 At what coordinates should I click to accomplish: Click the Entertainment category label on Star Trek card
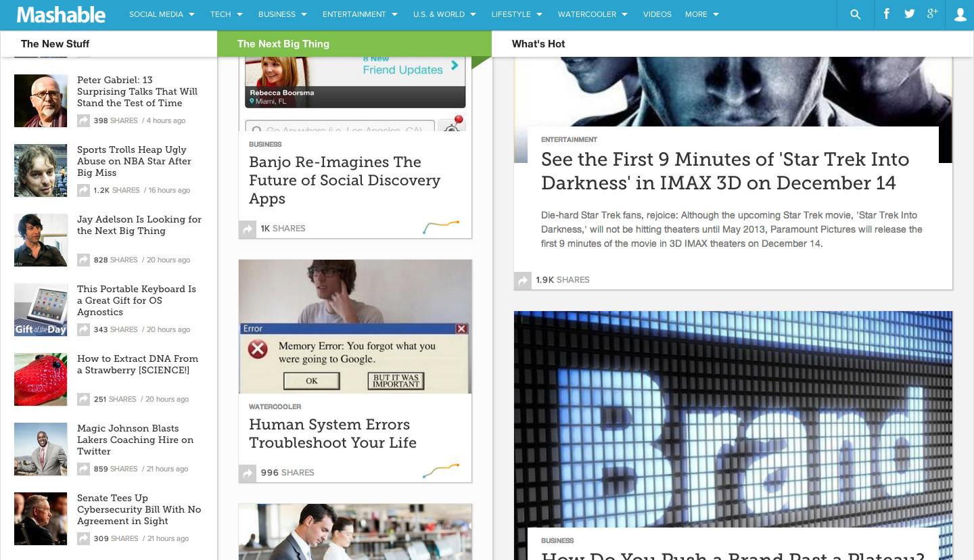(569, 139)
